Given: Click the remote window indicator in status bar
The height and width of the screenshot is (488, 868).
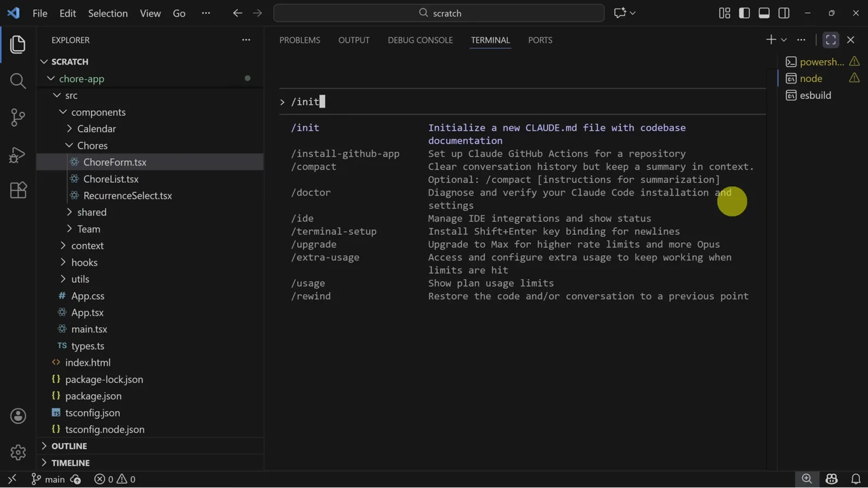Looking at the screenshot, I should [12, 479].
